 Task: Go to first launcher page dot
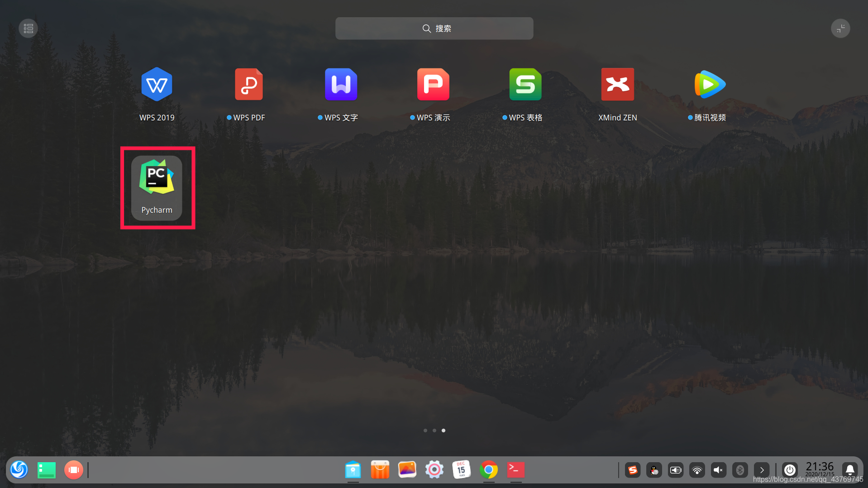coord(425,431)
